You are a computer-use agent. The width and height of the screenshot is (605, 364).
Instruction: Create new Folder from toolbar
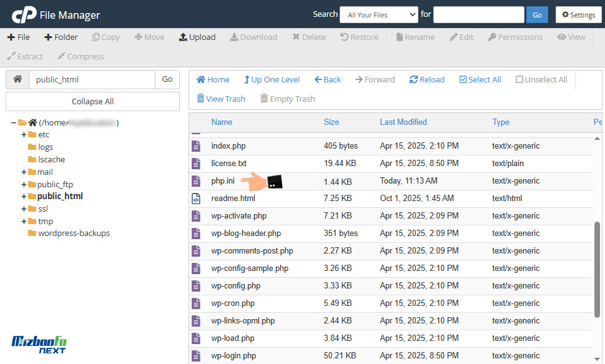tap(61, 37)
